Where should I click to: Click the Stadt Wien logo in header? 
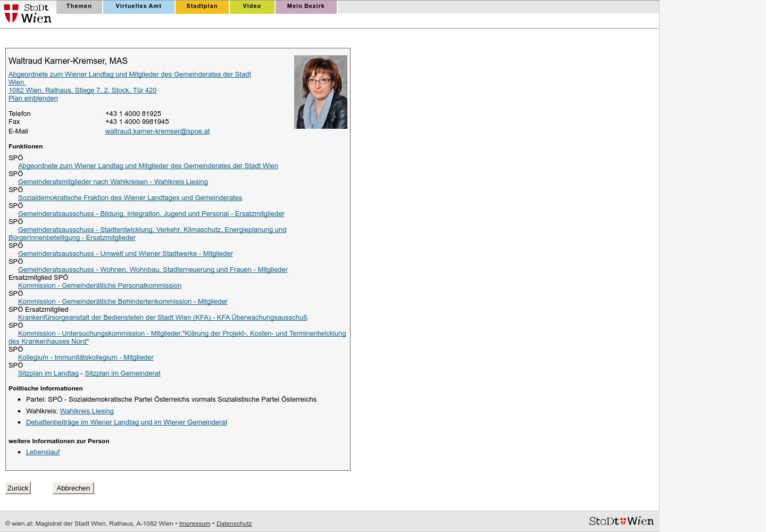28,13
